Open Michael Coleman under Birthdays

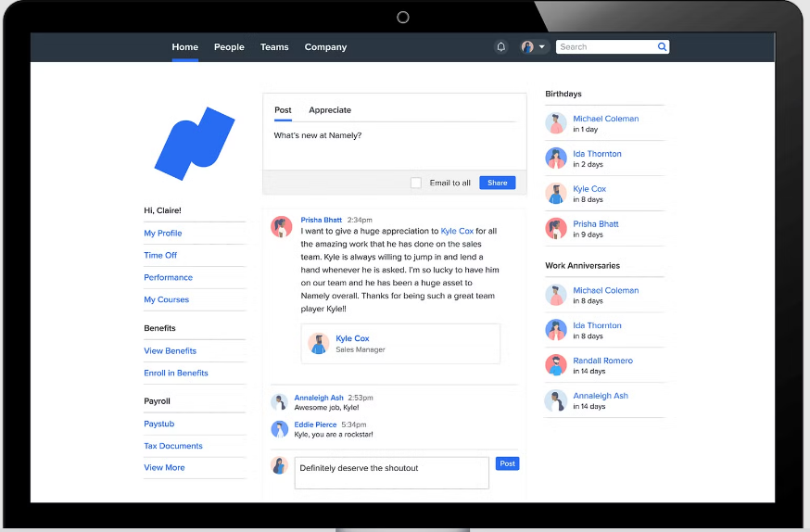605,119
